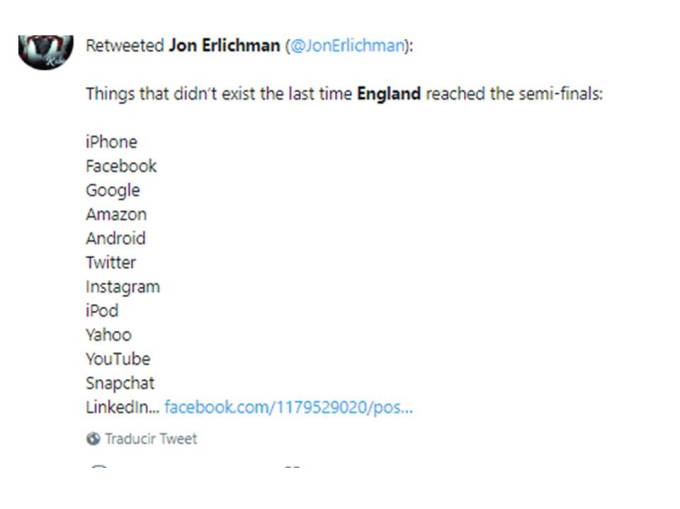This screenshot has width=680, height=509.
Task: Click the Snapchat entry in the list
Action: [120, 383]
